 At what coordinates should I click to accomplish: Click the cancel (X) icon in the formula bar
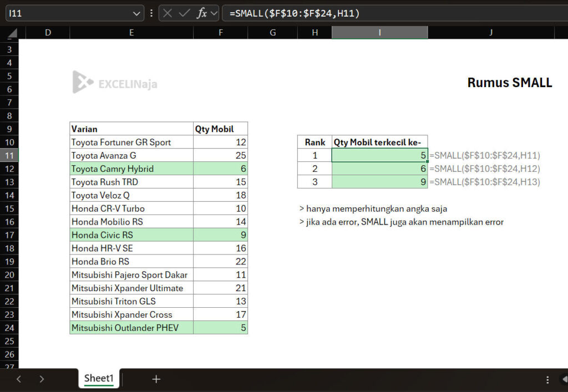point(168,13)
